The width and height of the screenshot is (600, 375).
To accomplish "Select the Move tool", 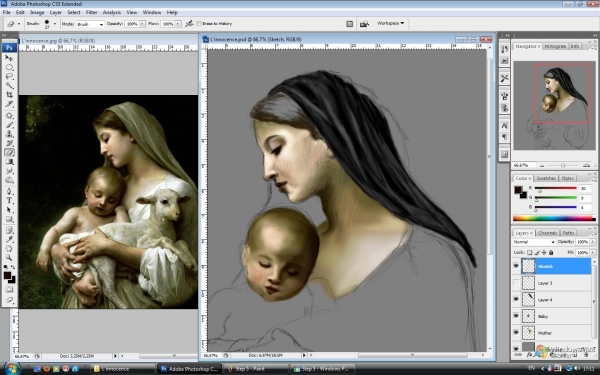I will tap(9, 58).
